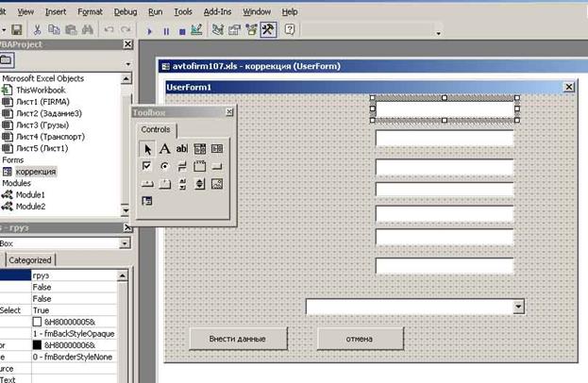Click the Break pause icon
The width and height of the screenshot is (588, 383).
[x=166, y=31]
